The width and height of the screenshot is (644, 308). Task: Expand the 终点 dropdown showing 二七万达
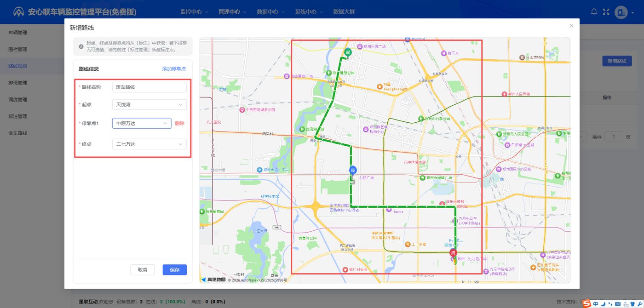(x=149, y=144)
